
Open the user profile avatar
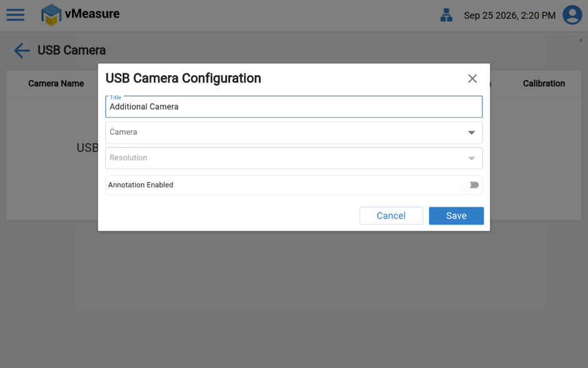pyautogui.click(x=572, y=15)
